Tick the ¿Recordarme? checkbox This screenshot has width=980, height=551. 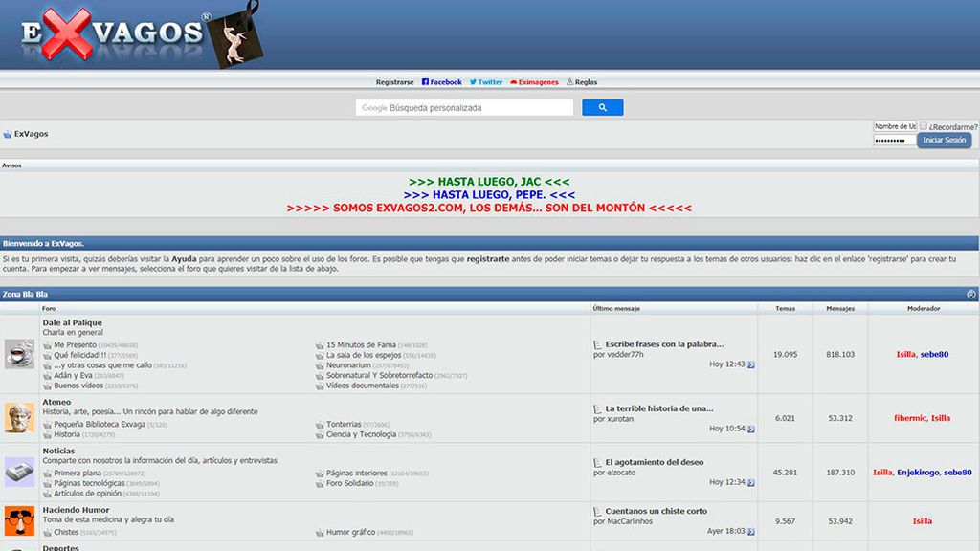[924, 125]
